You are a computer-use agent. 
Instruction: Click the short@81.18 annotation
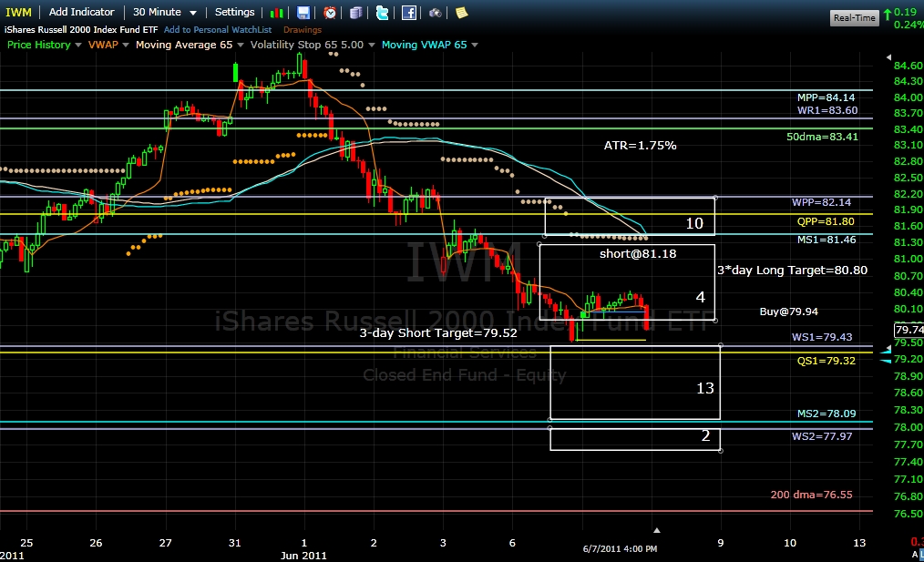click(x=638, y=254)
